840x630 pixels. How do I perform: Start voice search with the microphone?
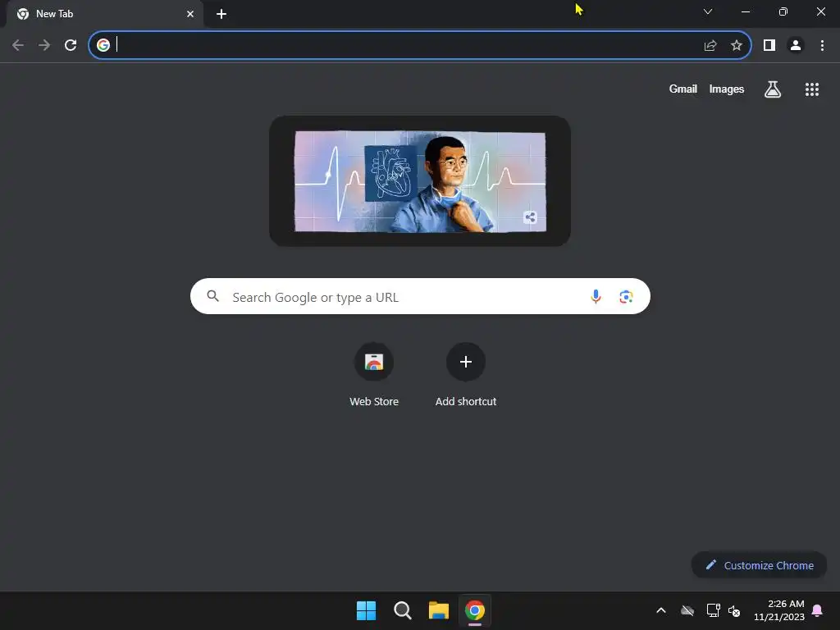coord(596,296)
